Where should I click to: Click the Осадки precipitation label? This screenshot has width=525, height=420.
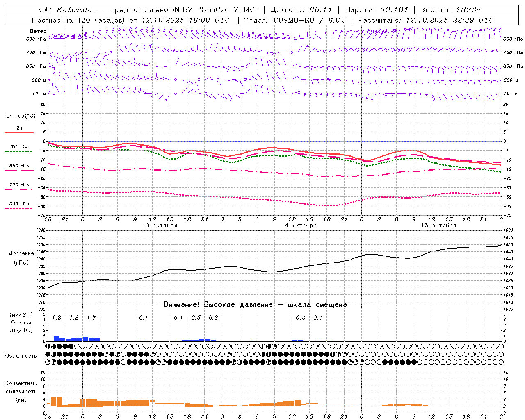21,322
